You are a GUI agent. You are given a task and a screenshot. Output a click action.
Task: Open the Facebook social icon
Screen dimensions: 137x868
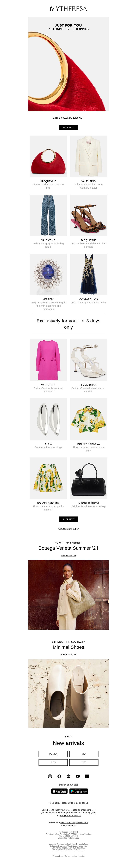(59, 776)
